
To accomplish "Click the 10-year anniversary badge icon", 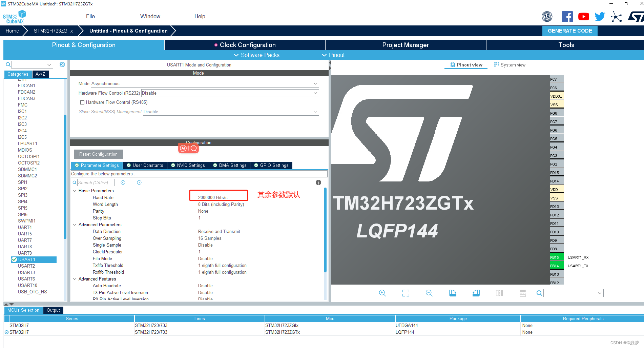I will pos(547,16).
